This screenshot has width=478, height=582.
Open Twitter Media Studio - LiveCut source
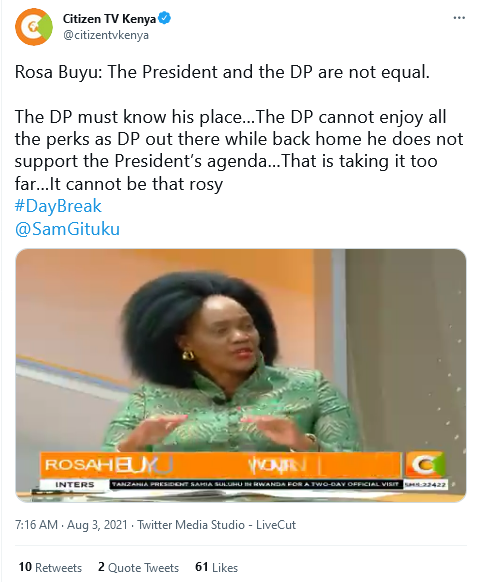coord(217,525)
